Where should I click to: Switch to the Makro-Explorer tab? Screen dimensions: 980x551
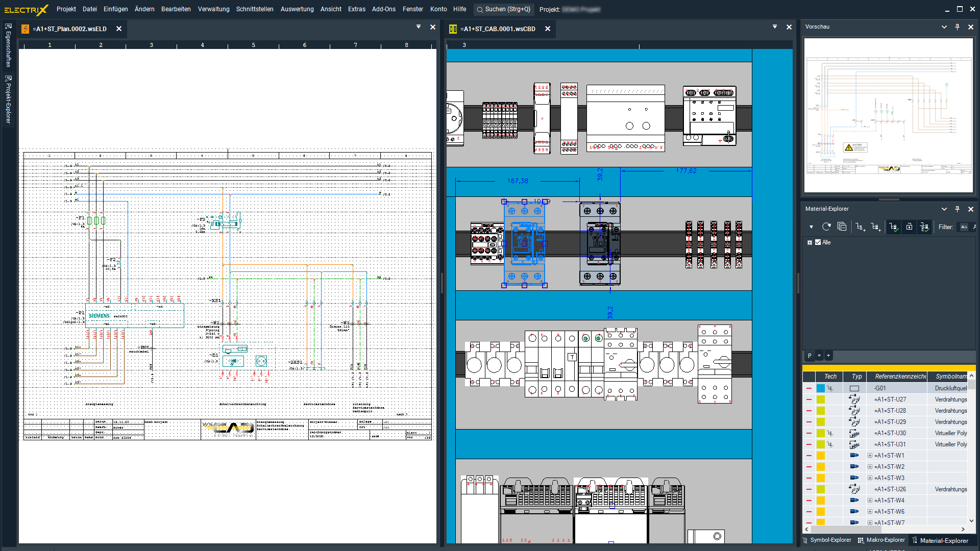click(x=881, y=540)
